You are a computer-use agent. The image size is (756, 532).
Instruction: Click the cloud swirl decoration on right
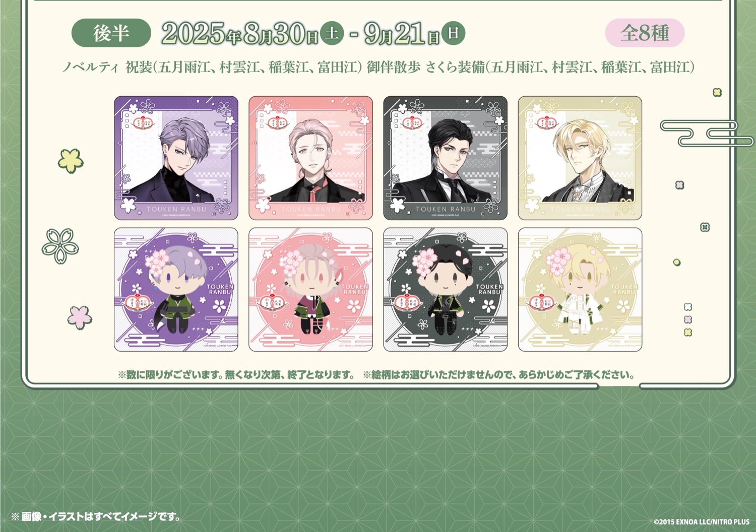[x=707, y=133]
